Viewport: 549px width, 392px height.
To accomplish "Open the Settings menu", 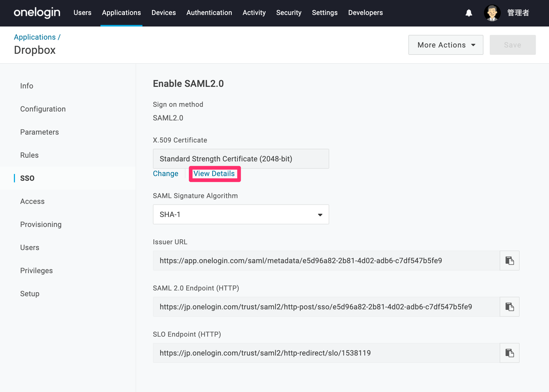I will (325, 13).
